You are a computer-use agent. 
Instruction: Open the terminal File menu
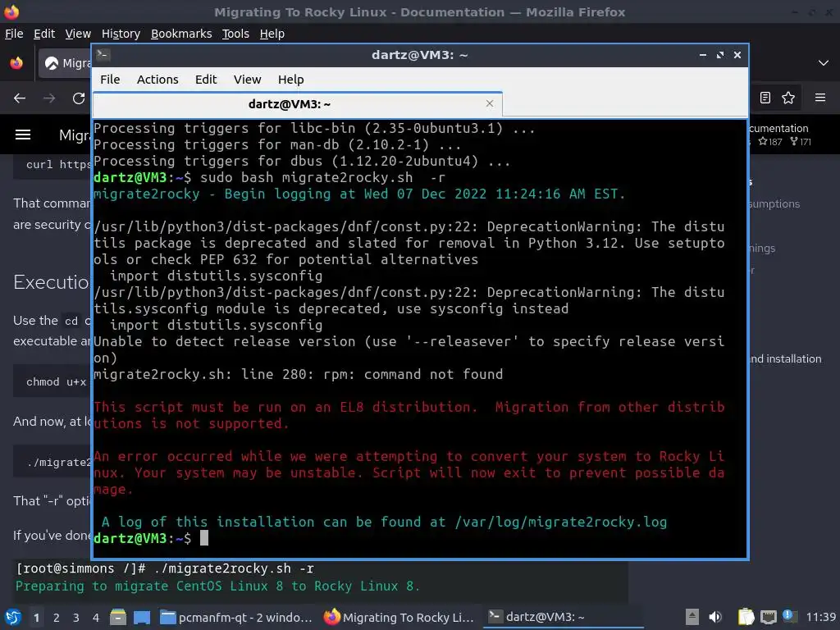click(x=110, y=80)
